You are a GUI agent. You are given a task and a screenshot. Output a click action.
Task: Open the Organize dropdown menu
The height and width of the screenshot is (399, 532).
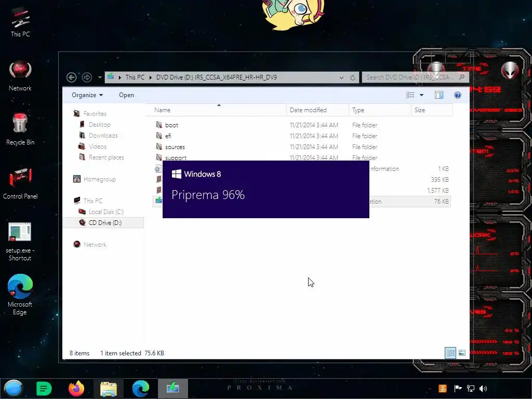click(x=87, y=95)
